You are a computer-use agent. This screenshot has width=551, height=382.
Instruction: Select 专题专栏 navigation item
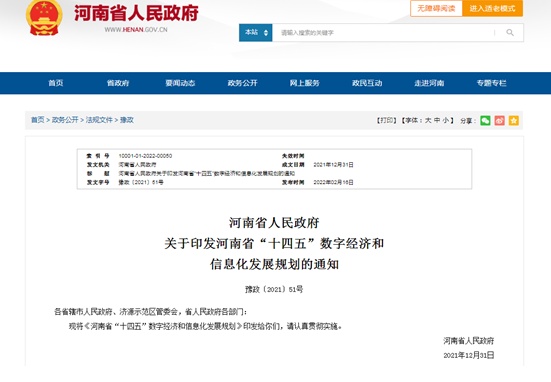(491, 83)
